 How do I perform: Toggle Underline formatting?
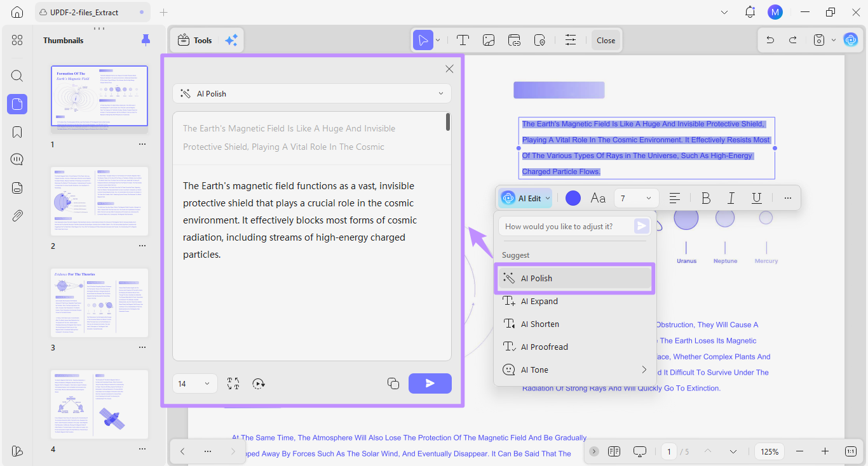pyautogui.click(x=756, y=199)
